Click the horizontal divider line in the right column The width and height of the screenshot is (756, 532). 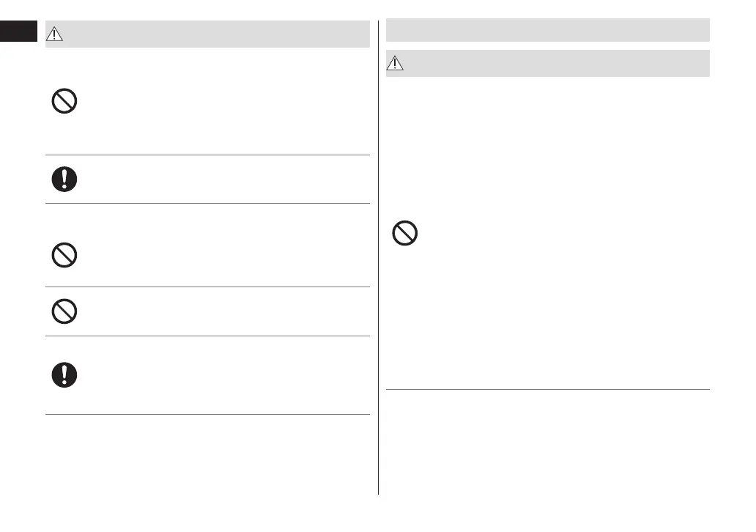point(547,389)
